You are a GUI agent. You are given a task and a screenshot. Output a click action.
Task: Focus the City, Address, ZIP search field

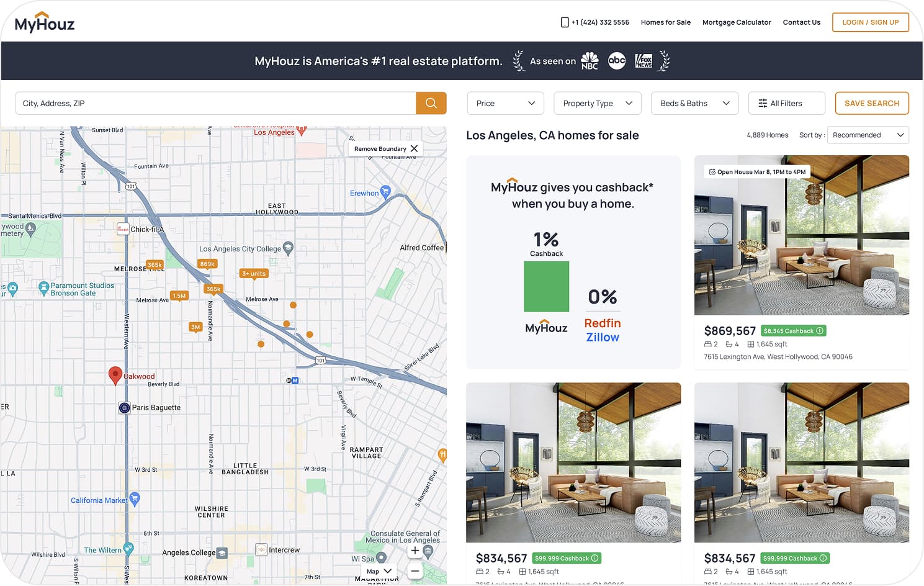(215, 103)
